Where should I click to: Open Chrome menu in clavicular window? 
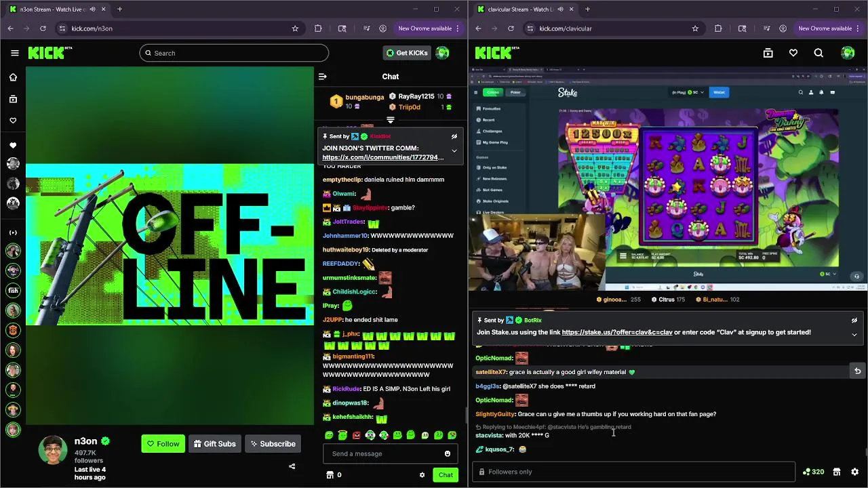[x=859, y=28]
